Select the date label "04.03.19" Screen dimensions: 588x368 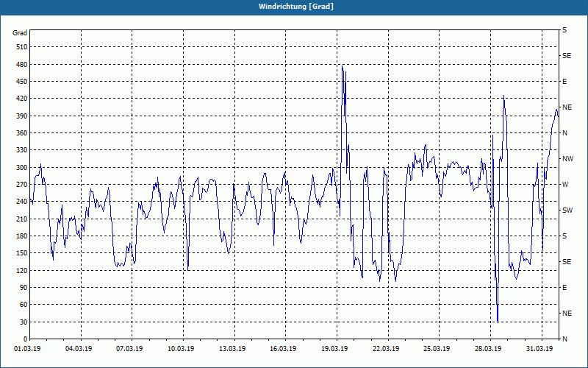point(79,349)
